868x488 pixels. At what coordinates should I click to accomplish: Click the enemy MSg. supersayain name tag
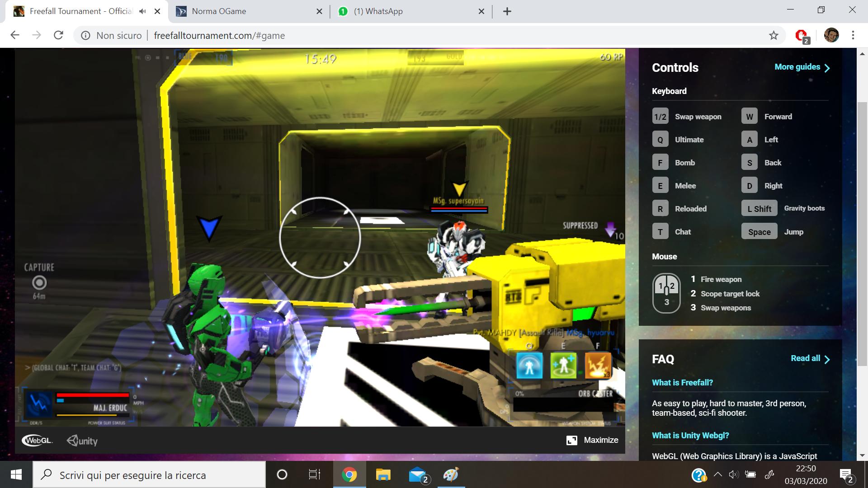pyautogui.click(x=458, y=201)
